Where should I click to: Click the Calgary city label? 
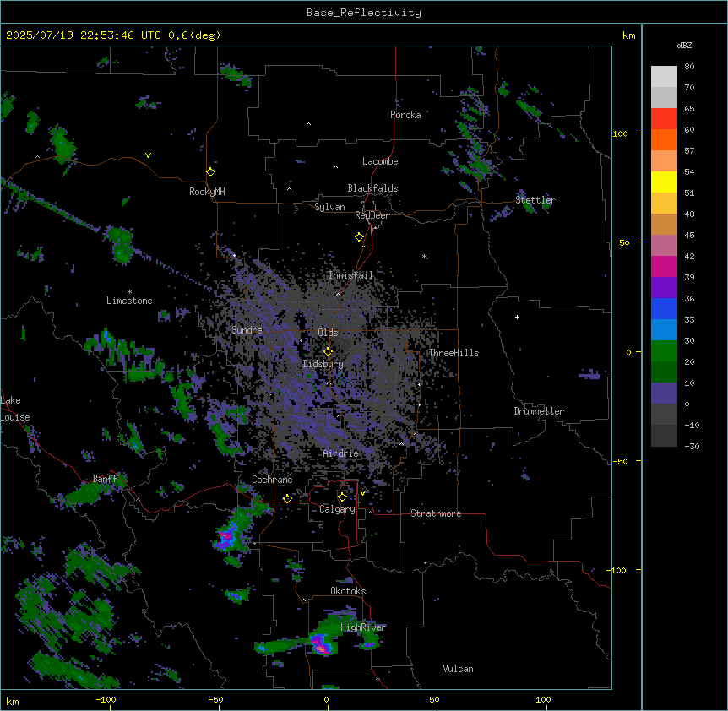tap(337, 509)
